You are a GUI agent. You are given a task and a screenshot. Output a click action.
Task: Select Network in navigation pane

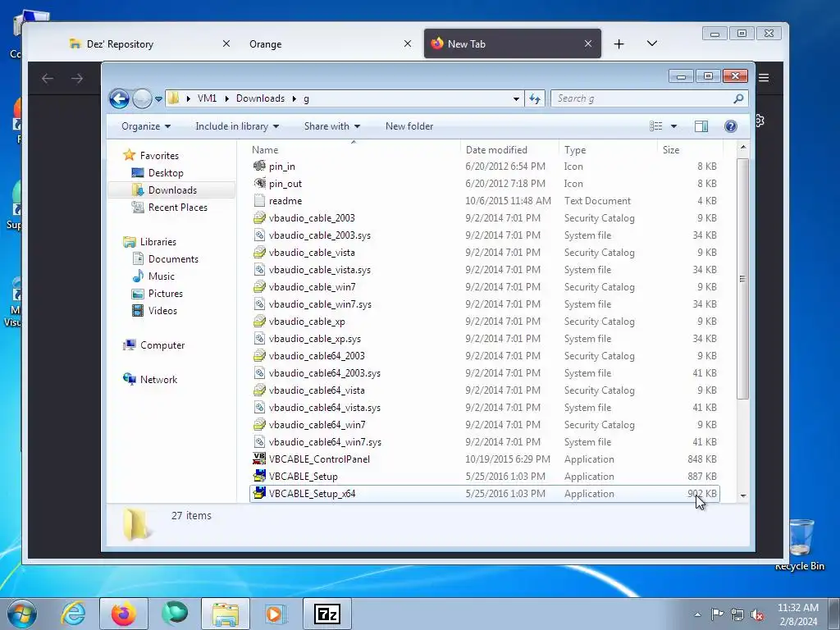158,380
